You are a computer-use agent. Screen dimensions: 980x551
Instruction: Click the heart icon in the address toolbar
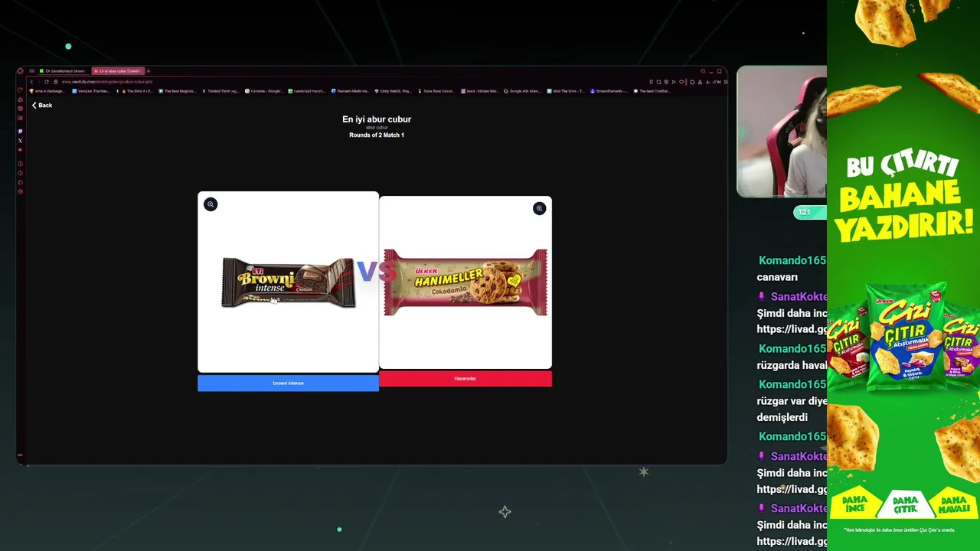coord(681,82)
